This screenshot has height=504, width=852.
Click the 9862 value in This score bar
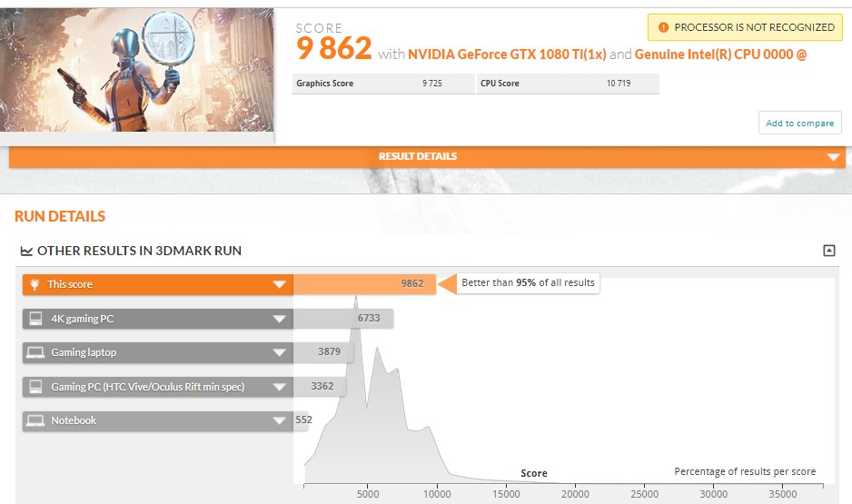click(411, 283)
